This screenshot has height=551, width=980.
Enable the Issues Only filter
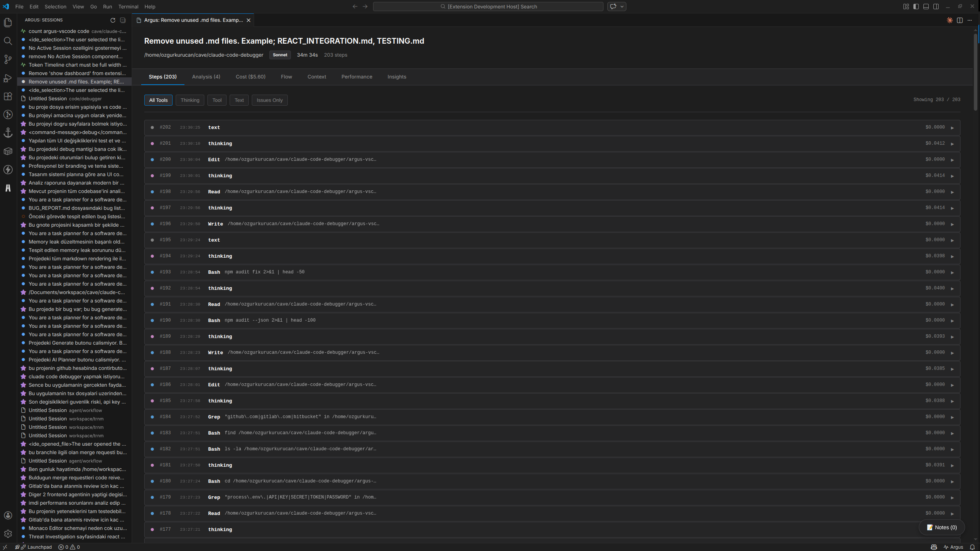pyautogui.click(x=269, y=100)
